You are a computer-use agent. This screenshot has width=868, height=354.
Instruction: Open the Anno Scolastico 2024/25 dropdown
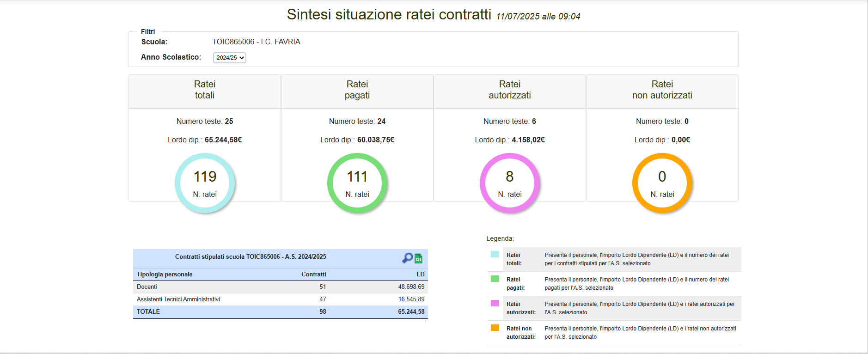click(x=229, y=58)
